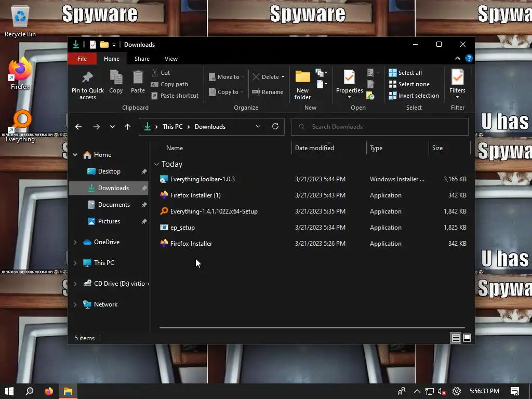Expand the Network tree node
The width and height of the screenshot is (532, 399).
point(75,304)
